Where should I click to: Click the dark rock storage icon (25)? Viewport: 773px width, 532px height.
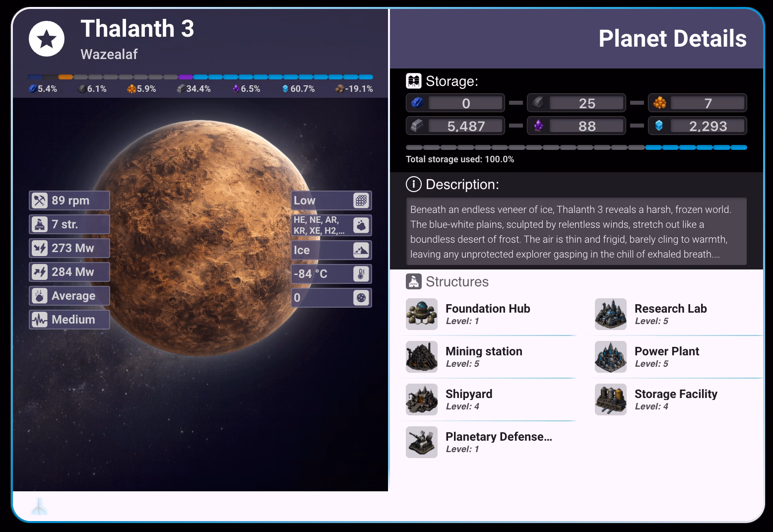pyautogui.click(x=538, y=103)
